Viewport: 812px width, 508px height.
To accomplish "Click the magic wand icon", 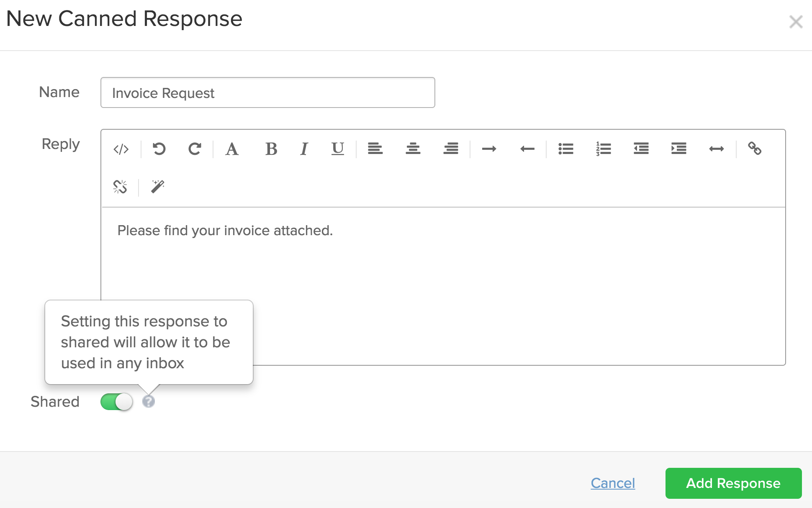I will (x=158, y=187).
